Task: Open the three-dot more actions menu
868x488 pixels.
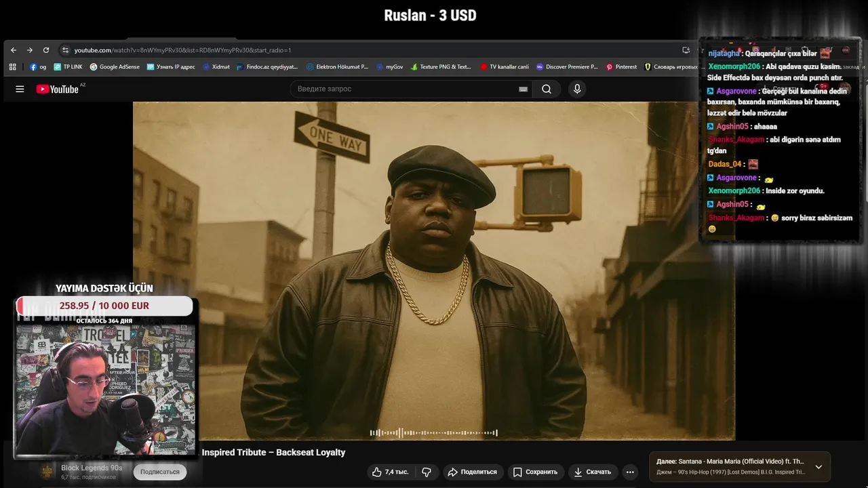Action: pos(630,472)
